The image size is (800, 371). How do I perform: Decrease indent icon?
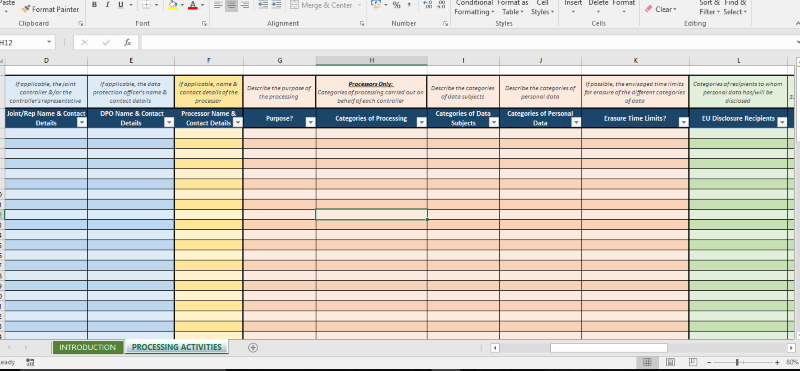263,5
